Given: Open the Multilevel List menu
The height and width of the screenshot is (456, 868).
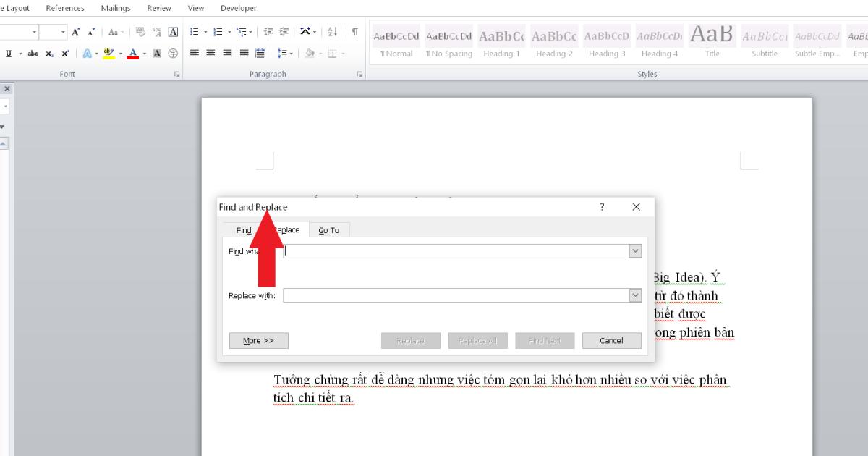Looking at the screenshot, I should coord(244,33).
